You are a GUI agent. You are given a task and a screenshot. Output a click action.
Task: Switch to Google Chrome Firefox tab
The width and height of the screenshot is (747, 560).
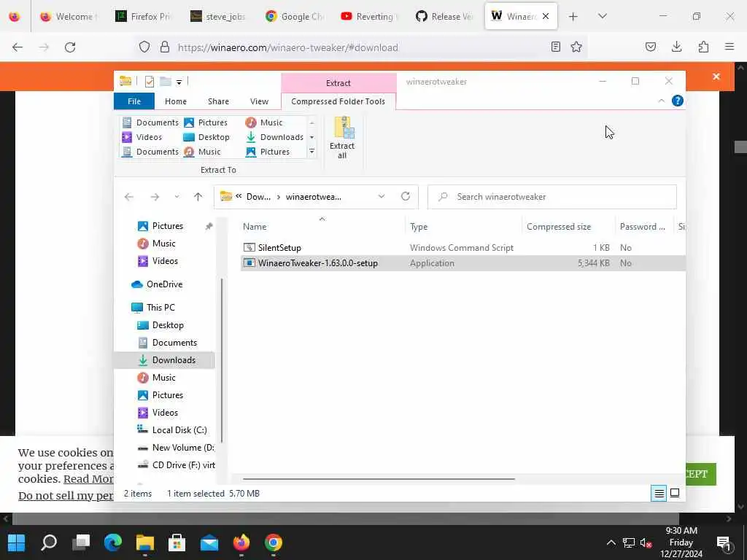[295, 17]
